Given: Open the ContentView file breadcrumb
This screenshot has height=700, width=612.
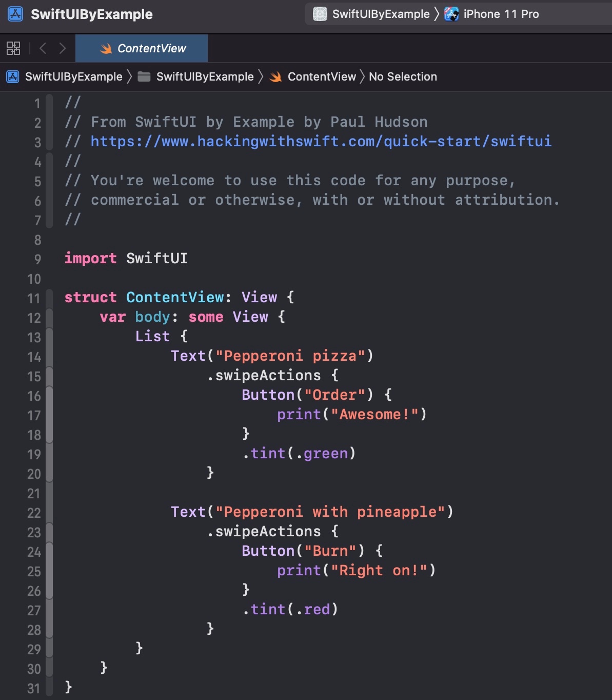Looking at the screenshot, I should tap(322, 76).
